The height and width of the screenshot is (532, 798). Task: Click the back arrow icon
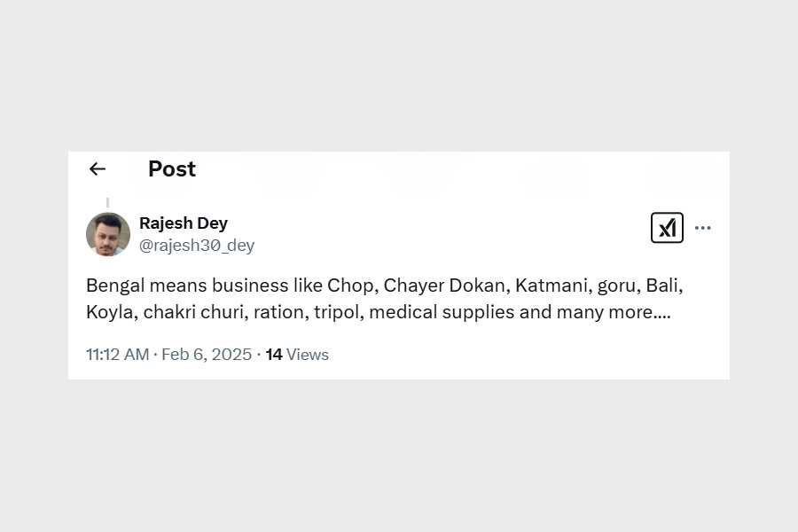pos(98,169)
